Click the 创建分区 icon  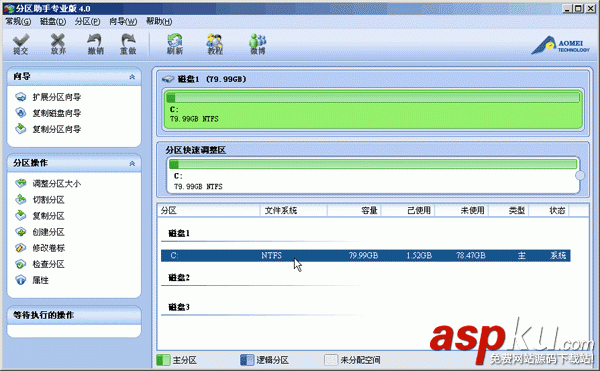point(21,232)
